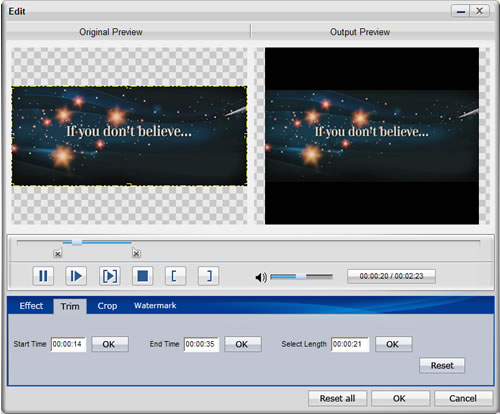The image size is (500, 414).
Task: Adjust the volume slider handle
Action: (x=301, y=276)
